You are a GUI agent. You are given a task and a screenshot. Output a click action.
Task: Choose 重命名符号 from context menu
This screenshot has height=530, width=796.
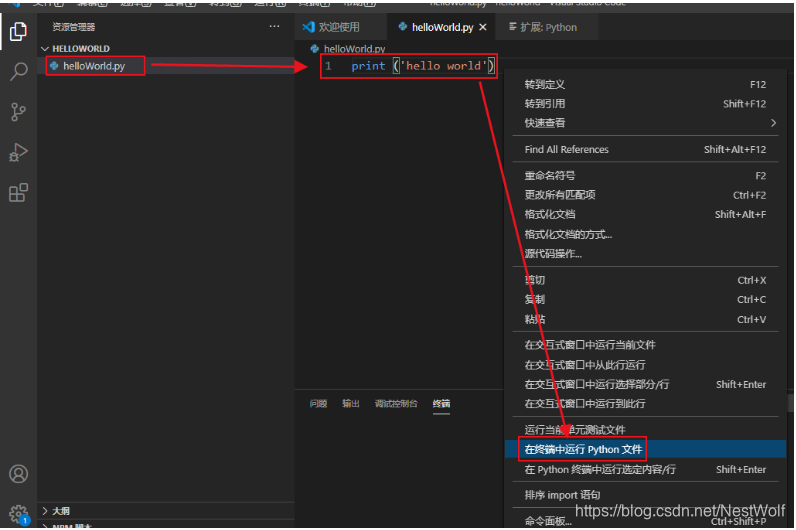645,176
